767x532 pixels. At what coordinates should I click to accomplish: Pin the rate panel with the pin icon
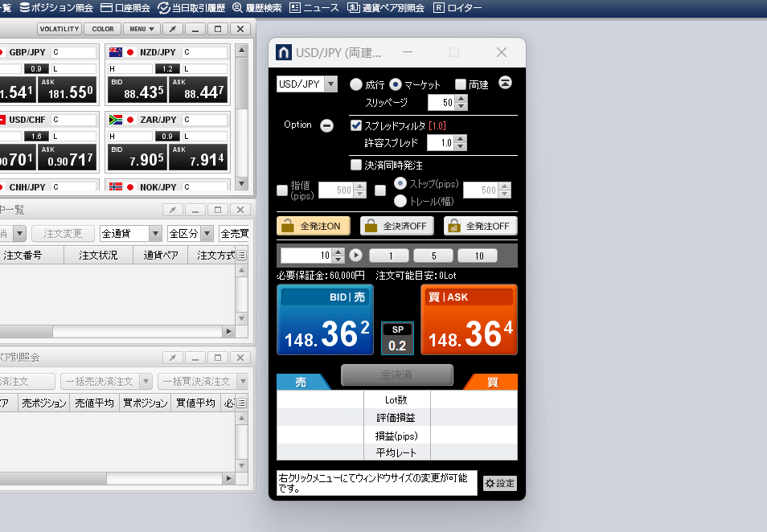pos(171,29)
